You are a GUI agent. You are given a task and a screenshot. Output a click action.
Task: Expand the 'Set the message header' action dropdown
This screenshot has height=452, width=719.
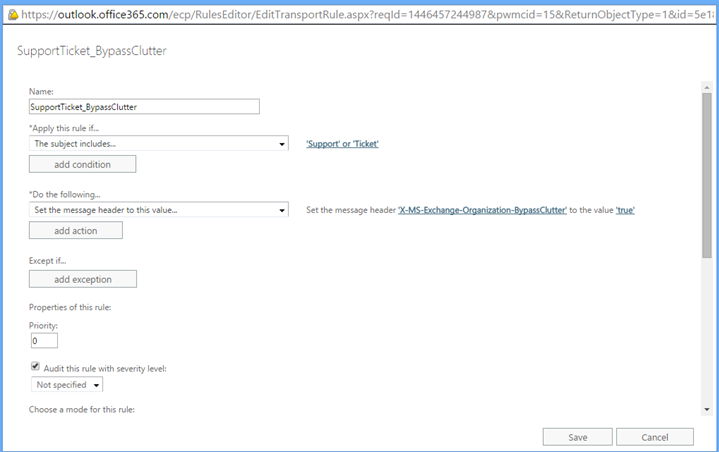pos(159,210)
